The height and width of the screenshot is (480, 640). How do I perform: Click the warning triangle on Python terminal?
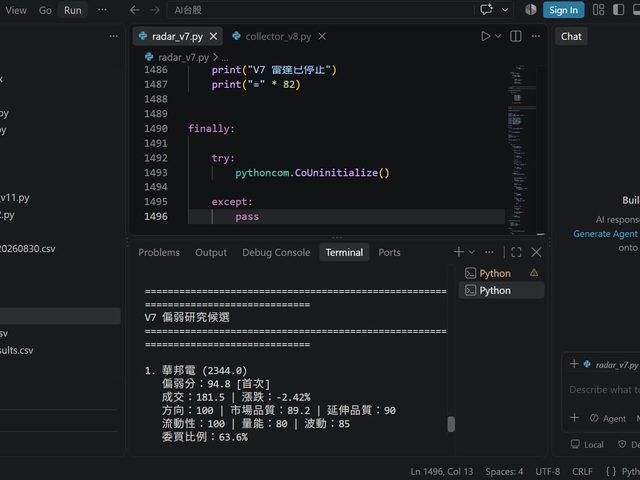coord(534,273)
